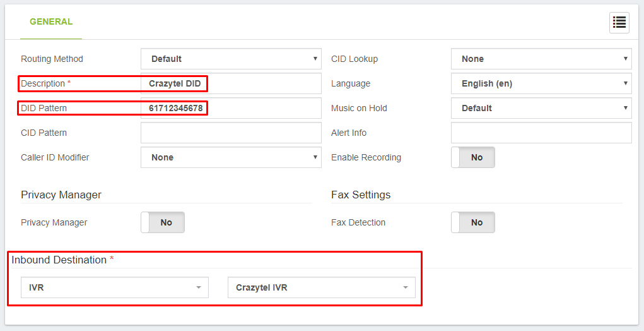
Task: Toggle the Enable Recording switch
Action: (x=473, y=157)
